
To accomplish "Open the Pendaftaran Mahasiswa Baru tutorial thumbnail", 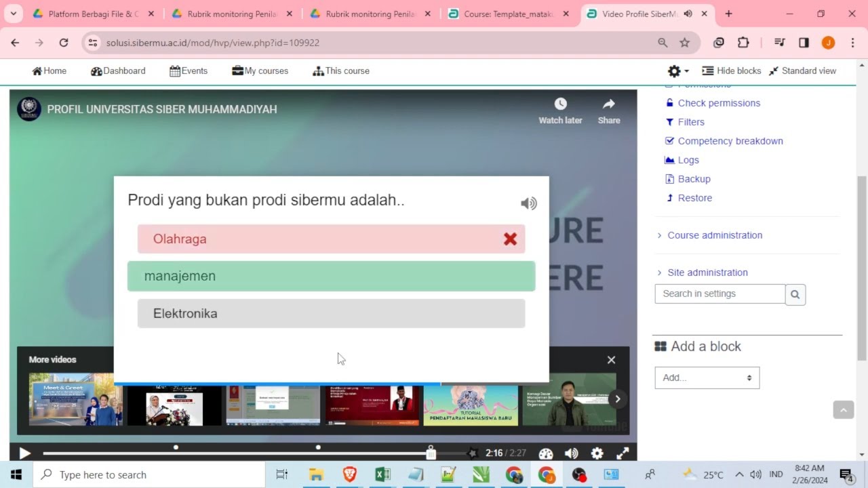I will (471, 399).
